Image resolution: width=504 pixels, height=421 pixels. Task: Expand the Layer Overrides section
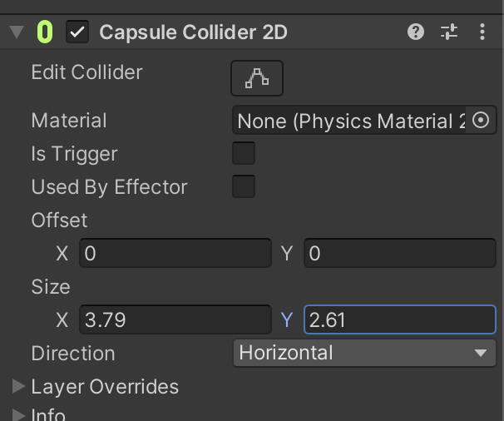(x=18, y=387)
